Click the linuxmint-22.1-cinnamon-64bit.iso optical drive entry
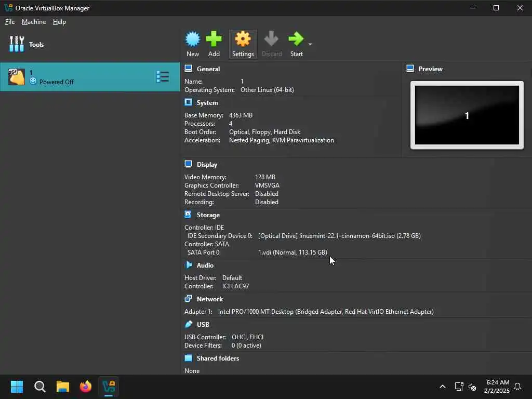Viewport: 532px width, 399px height. [339, 236]
